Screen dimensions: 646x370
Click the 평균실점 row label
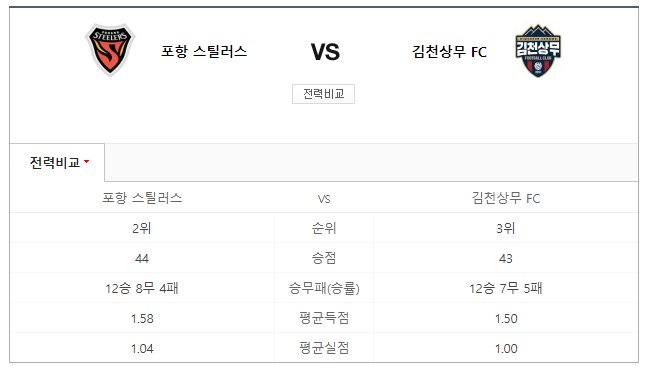click(324, 348)
